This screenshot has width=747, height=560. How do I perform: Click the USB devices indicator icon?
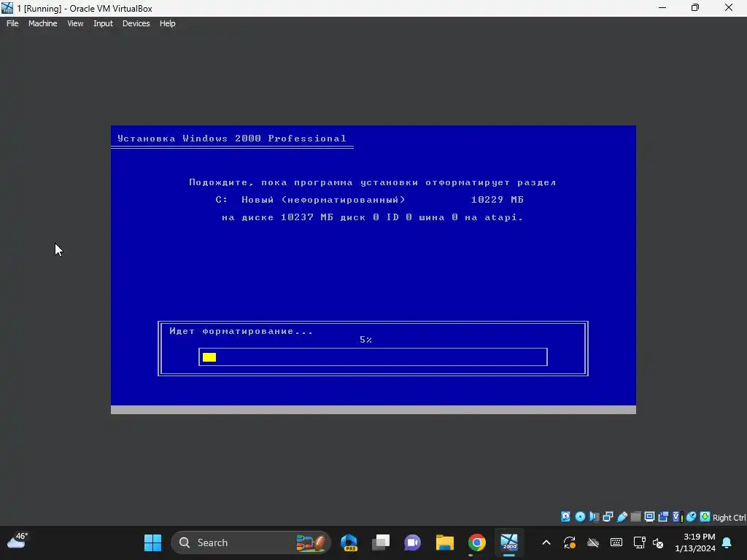tap(622, 517)
